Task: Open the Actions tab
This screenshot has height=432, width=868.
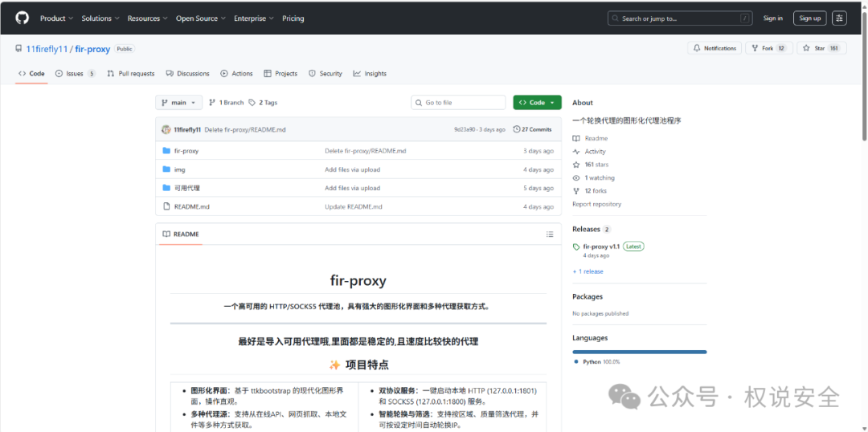Action: point(236,74)
